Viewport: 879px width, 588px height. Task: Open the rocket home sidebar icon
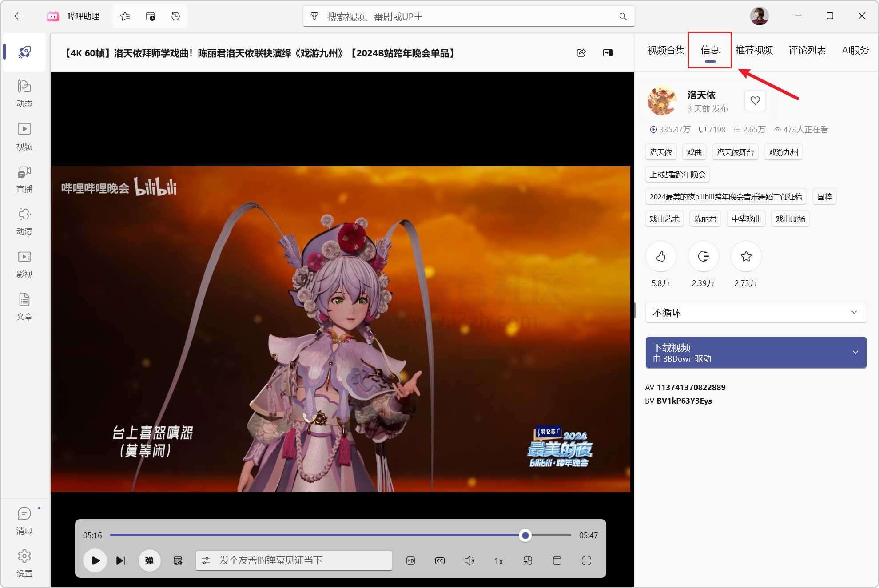tap(24, 52)
